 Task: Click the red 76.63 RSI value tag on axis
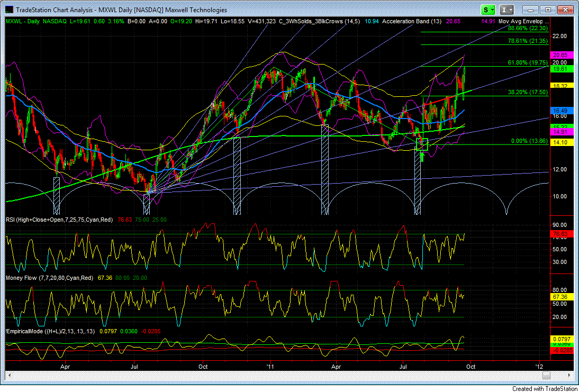point(562,234)
